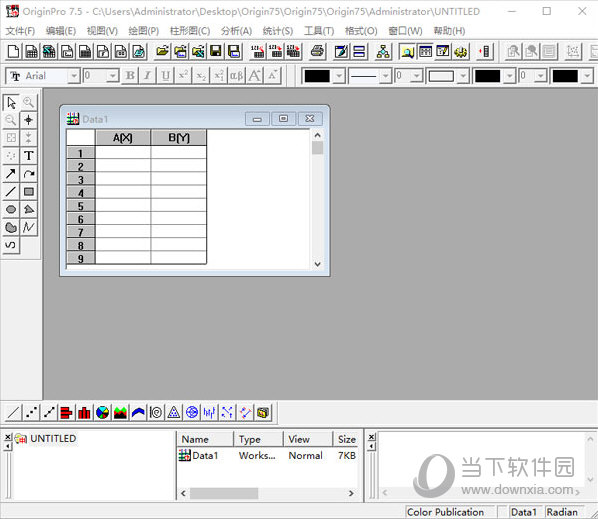Create a Line+Symbol plot
Screen dimensions: 598x519
tap(49, 413)
